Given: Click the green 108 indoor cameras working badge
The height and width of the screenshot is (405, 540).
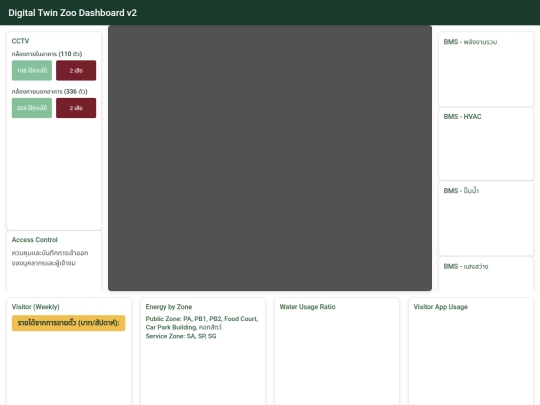Looking at the screenshot, I should tap(32, 70).
